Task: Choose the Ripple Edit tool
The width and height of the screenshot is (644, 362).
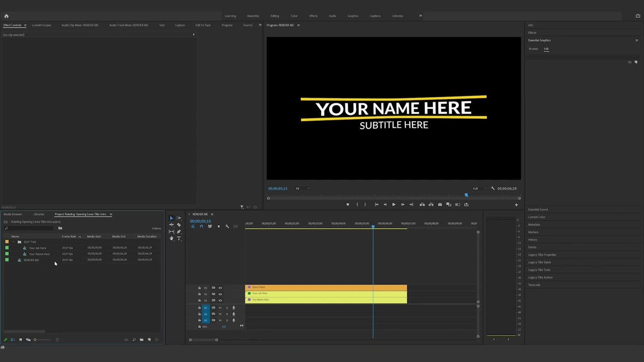Action: click(x=171, y=225)
